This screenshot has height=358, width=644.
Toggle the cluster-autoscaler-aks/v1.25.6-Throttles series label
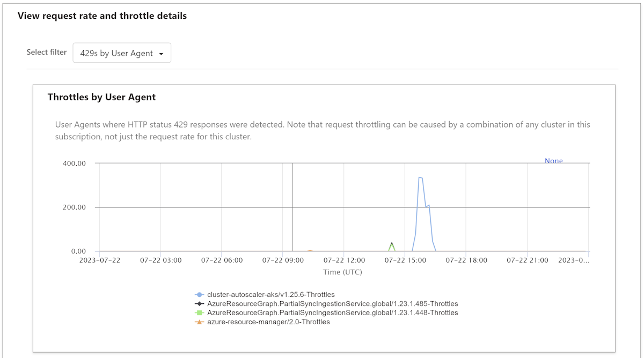(270, 294)
